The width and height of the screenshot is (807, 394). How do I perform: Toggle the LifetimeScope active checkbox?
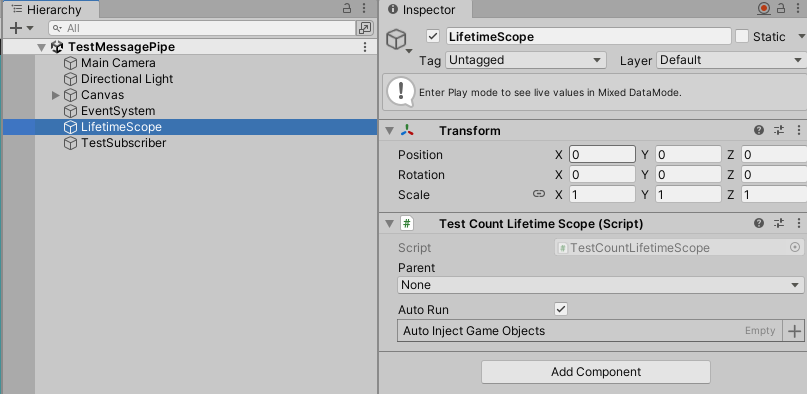pyautogui.click(x=433, y=37)
